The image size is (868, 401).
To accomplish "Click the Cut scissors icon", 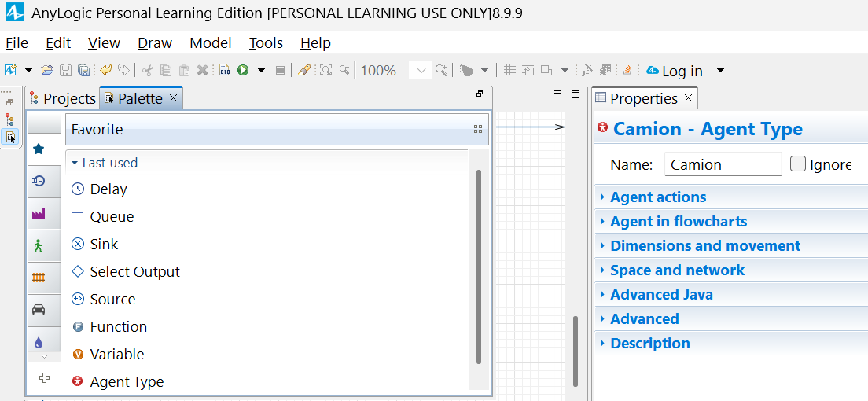I will tap(147, 70).
